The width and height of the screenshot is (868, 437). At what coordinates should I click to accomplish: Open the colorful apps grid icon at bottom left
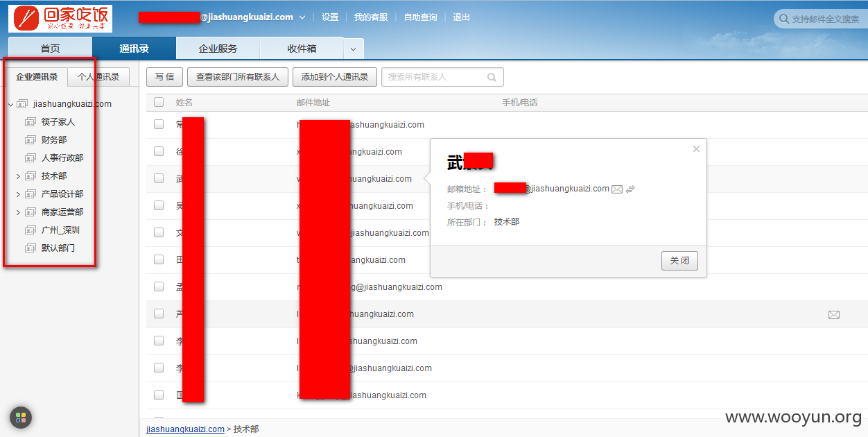(x=21, y=418)
